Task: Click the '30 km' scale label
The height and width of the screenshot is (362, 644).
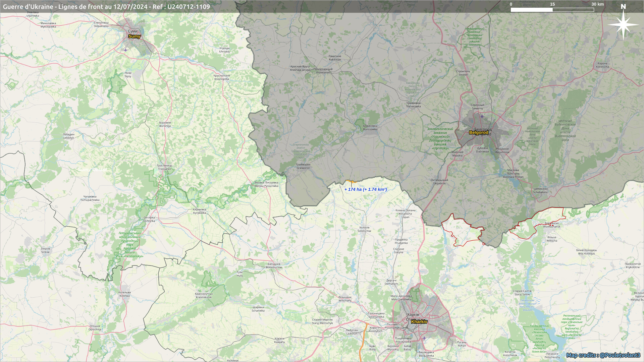Action: (597, 4)
